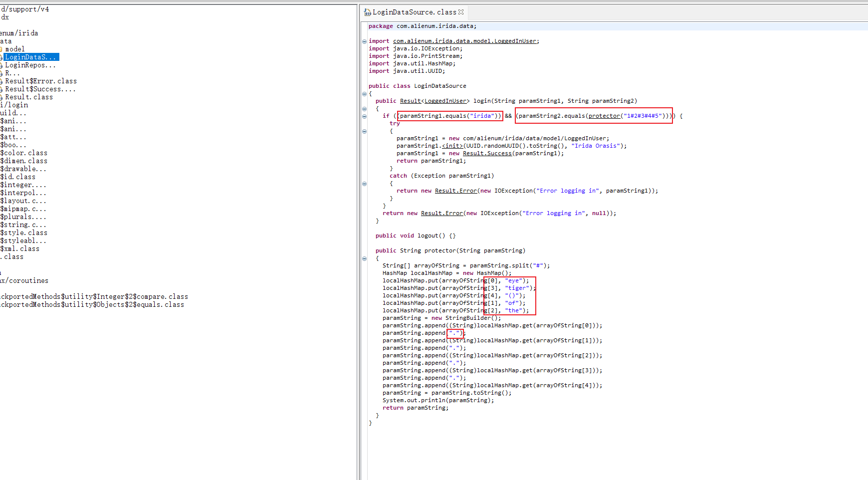Screen dimensions: 868x480
Task: Open the $styleabl... entry
Action: 23,240
